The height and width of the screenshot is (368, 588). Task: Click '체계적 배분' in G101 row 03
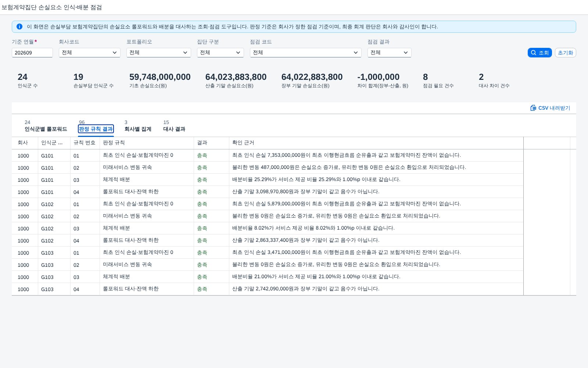(x=116, y=180)
